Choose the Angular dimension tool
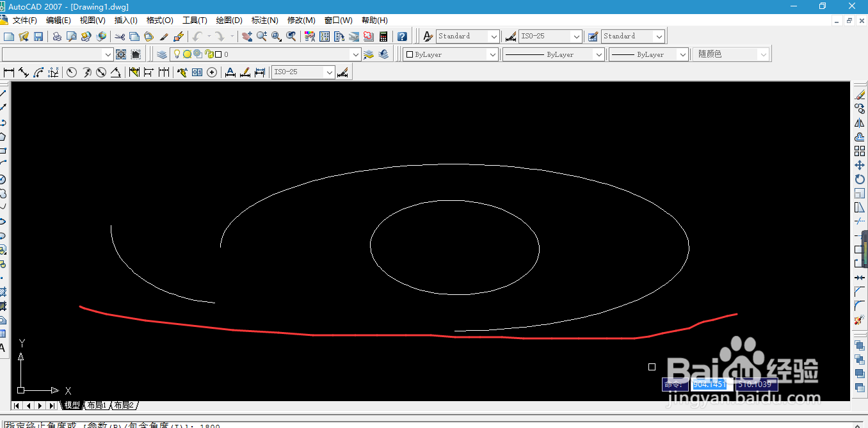The height and width of the screenshot is (428, 868). point(116,72)
